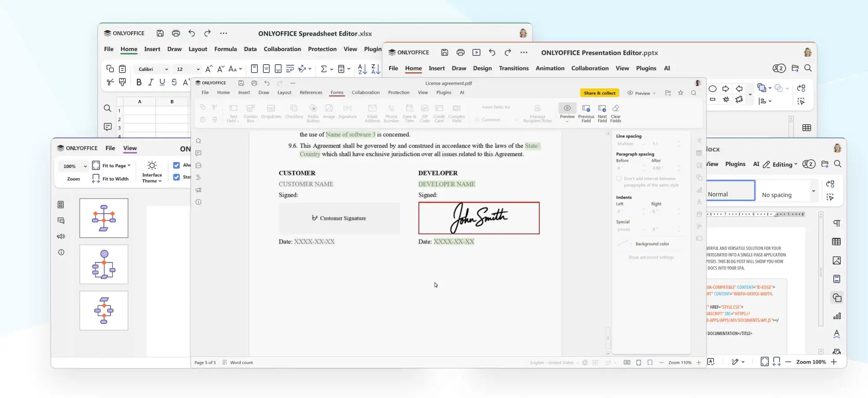Open the Formula tab in Spreadsheet Editor

225,49
